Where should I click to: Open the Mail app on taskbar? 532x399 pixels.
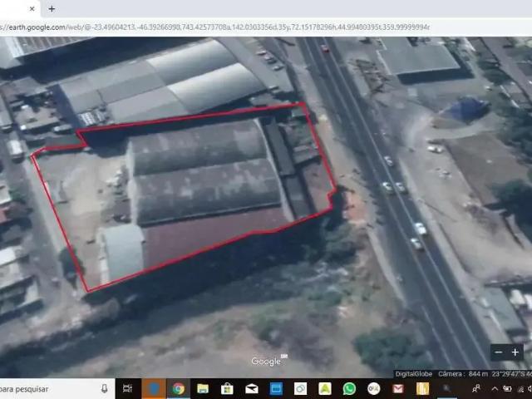click(x=251, y=388)
